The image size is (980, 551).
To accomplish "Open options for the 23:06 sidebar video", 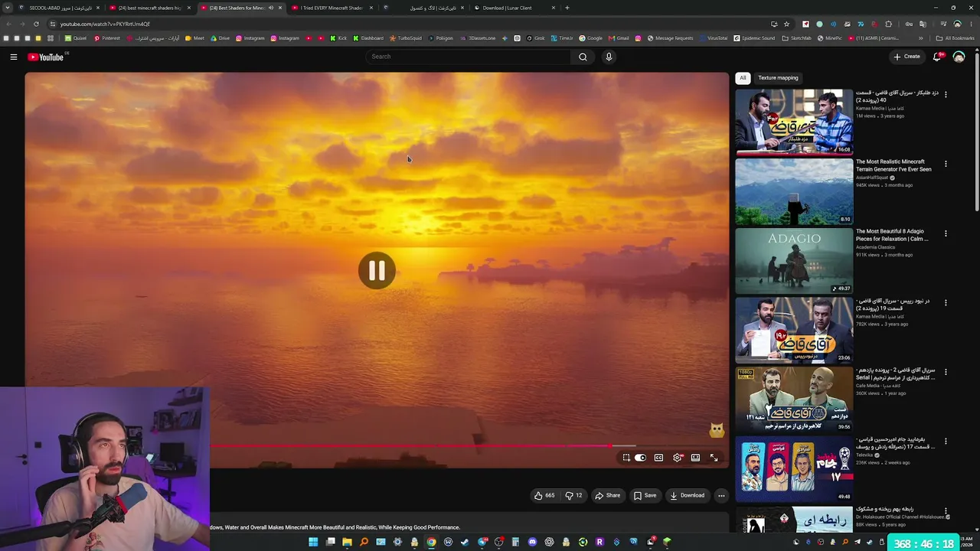I will tap(946, 302).
